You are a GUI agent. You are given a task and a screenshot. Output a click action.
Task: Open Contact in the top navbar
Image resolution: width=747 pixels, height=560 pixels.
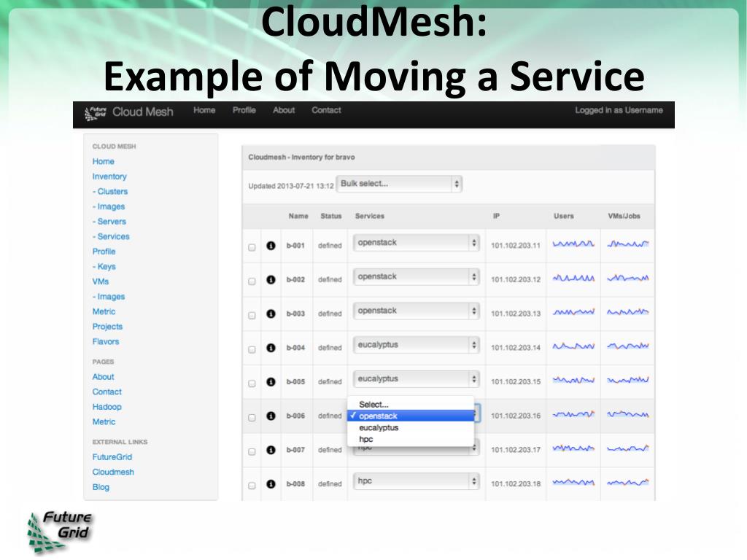click(326, 110)
